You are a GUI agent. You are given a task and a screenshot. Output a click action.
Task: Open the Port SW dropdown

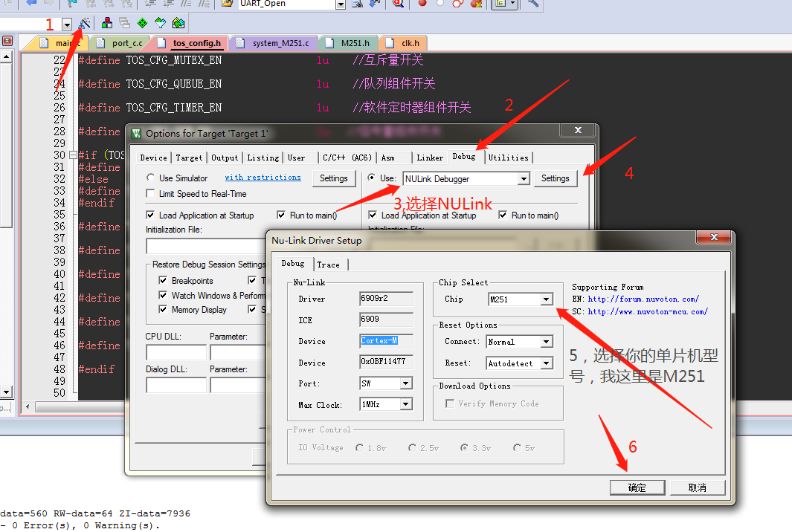tap(405, 383)
